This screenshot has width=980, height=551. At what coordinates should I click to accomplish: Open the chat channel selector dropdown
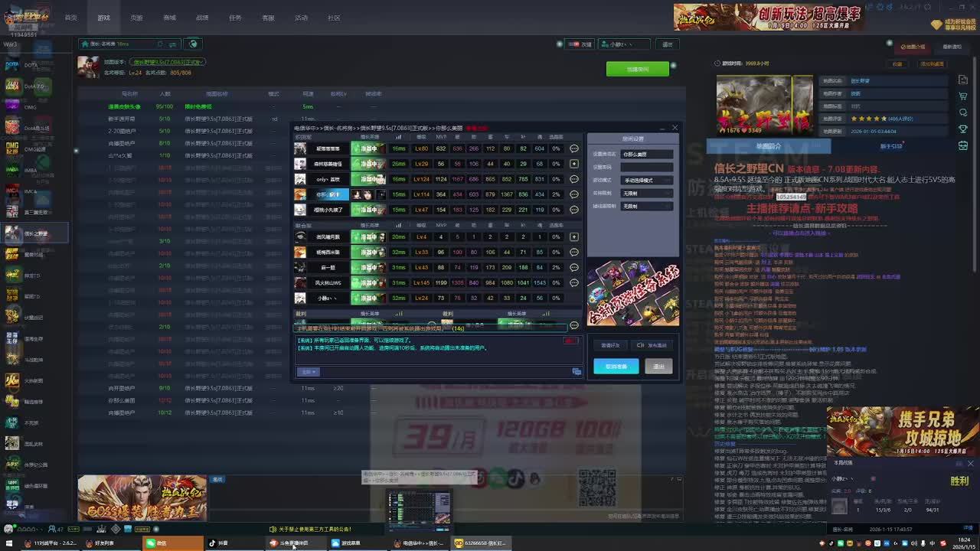[x=309, y=372]
